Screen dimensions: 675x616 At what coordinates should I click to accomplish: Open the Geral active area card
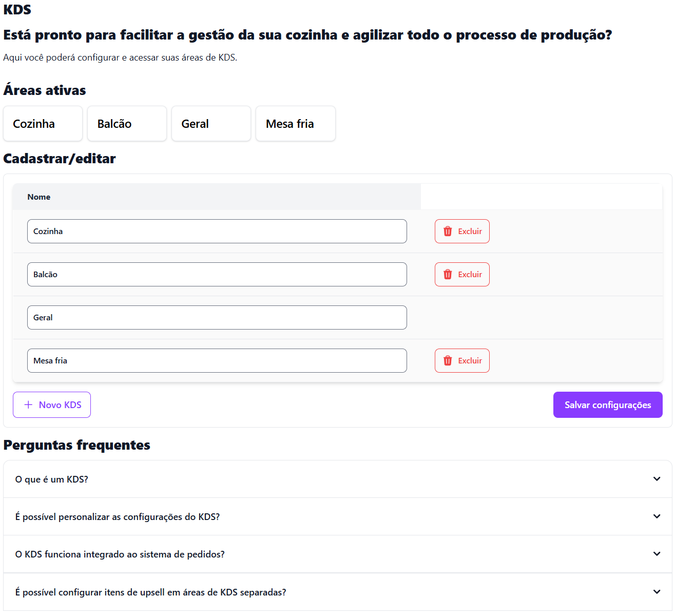211,124
